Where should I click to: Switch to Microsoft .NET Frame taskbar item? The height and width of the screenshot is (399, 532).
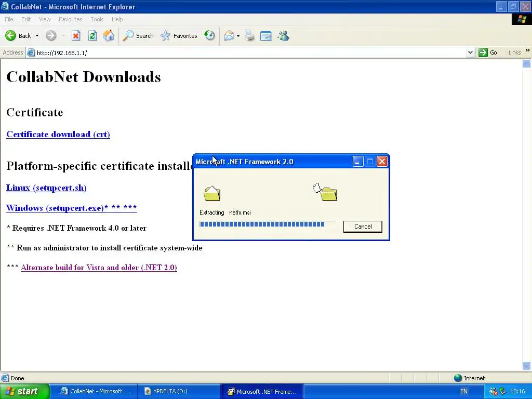262,391
